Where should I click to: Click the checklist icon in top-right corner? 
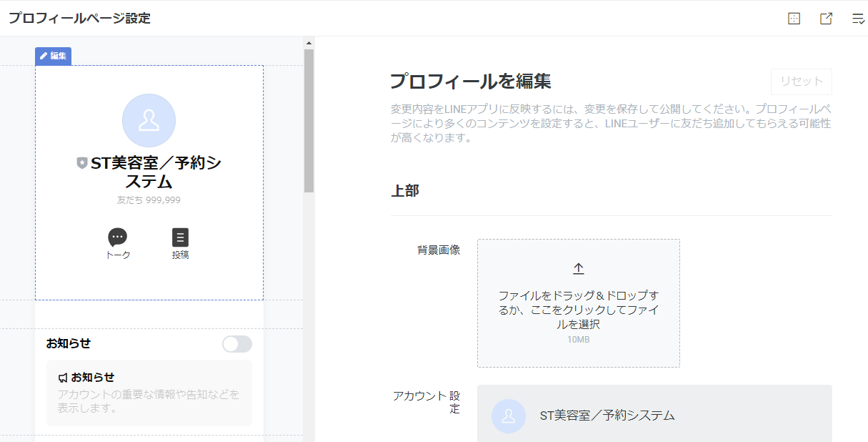pos(858,19)
